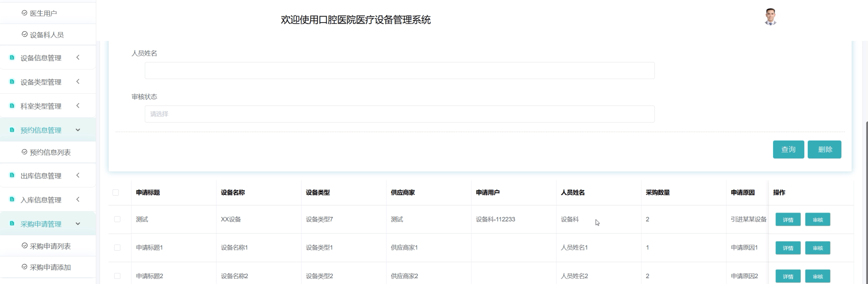Image resolution: width=868 pixels, height=284 pixels.
Task: Click the check-circle icon beside 预约信息列表
Action: (x=24, y=152)
